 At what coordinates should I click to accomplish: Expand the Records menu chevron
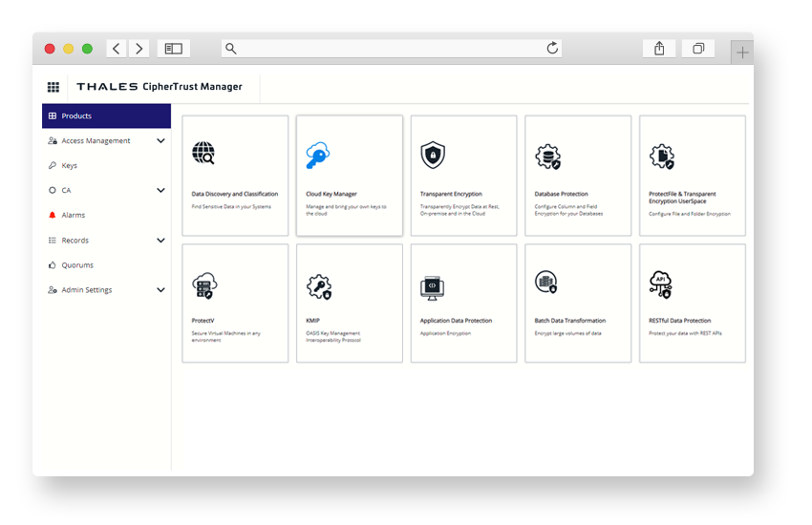pyautogui.click(x=161, y=240)
